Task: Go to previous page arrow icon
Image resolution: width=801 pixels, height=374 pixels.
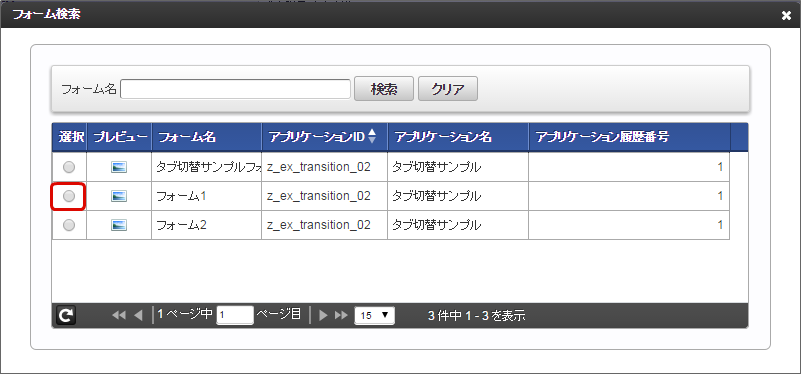Action: [138, 315]
